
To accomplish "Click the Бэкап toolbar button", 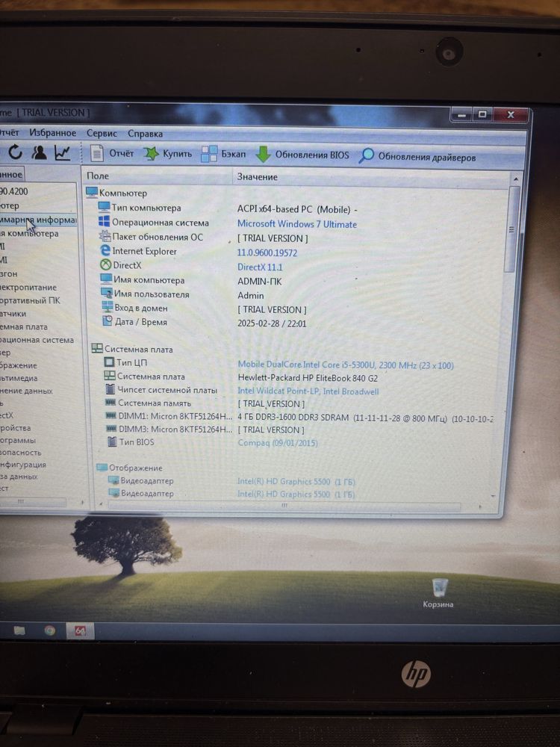I will coord(223,154).
